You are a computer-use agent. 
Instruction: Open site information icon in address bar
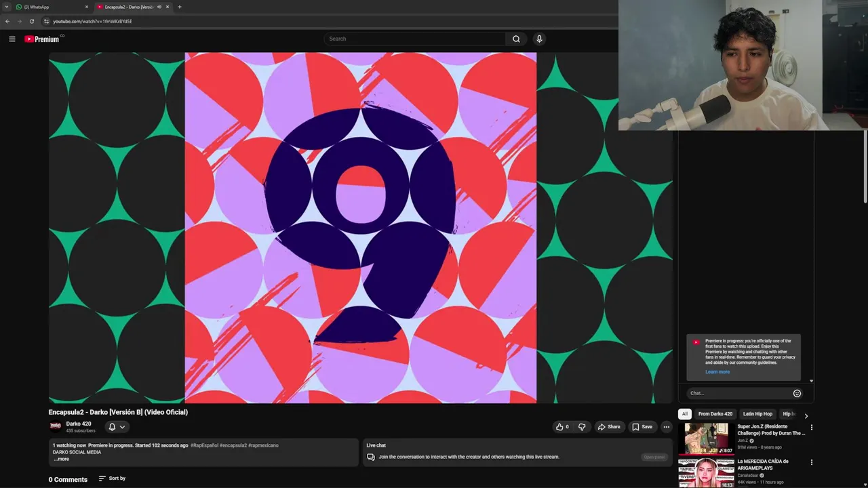[46, 21]
